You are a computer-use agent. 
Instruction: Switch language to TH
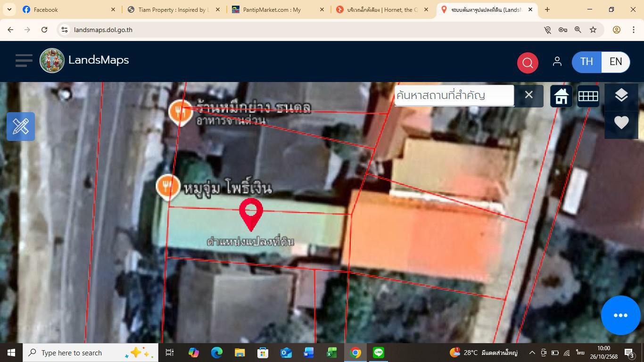[586, 62]
